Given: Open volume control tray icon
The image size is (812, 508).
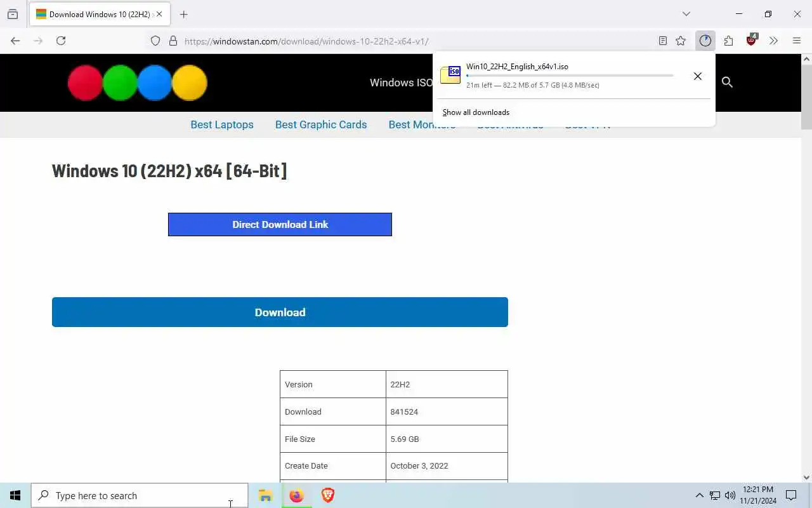Looking at the screenshot, I should [730, 495].
